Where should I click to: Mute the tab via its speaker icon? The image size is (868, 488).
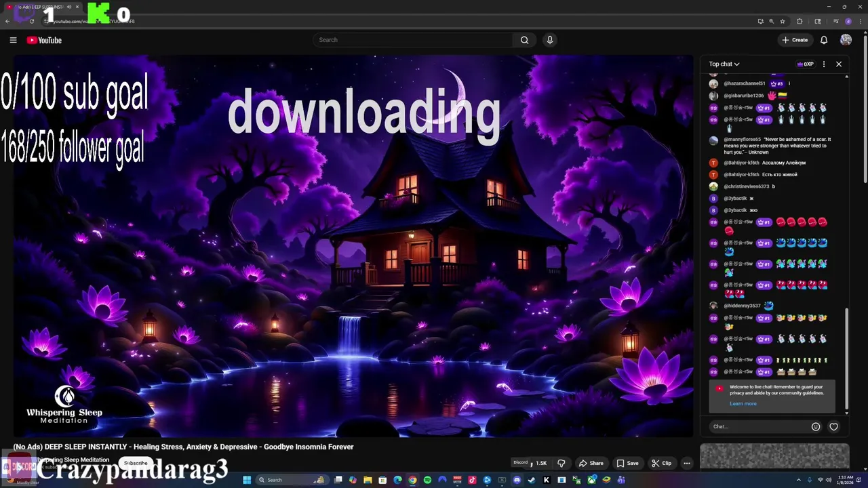69,7
